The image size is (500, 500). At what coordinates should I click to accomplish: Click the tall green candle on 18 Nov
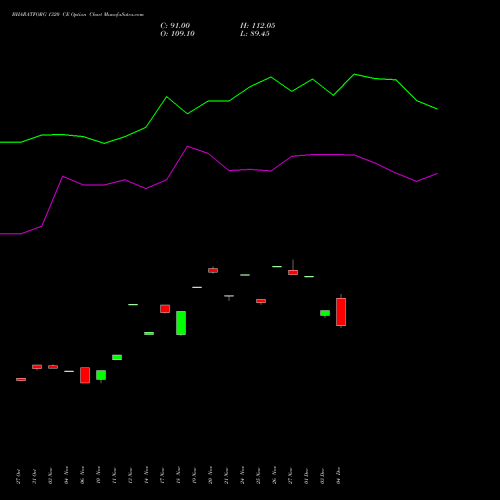tap(181, 323)
